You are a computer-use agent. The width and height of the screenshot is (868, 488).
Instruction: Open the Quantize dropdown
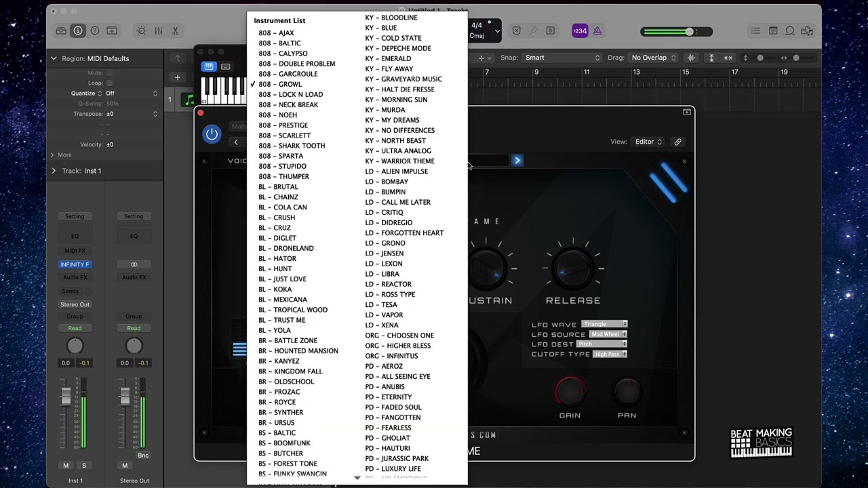point(131,93)
